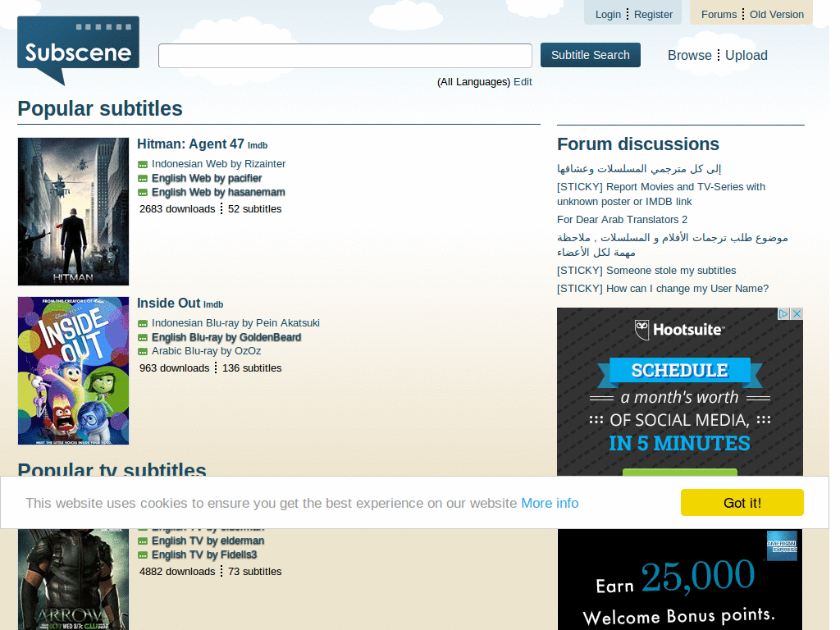Click the "4882 downloads" text under Arrow
The height and width of the screenshot is (630, 840).
[x=177, y=572]
